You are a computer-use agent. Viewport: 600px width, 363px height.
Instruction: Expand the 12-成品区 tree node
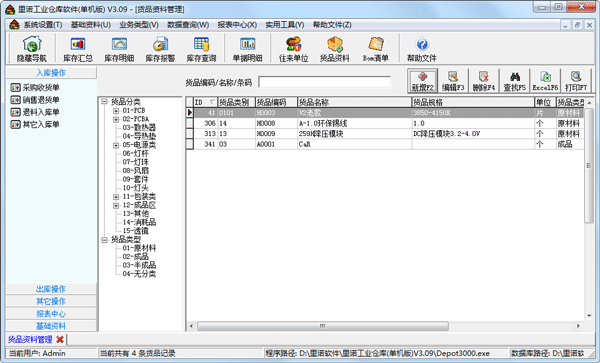pyautogui.click(x=116, y=205)
